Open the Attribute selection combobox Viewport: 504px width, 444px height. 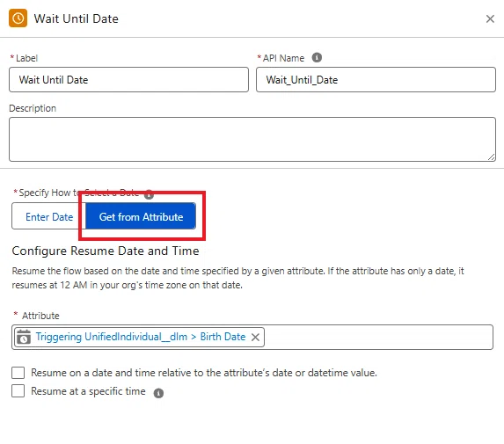click(x=378, y=337)
